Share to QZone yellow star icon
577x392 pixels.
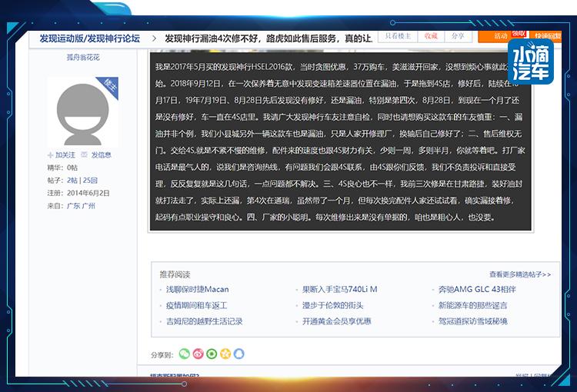tap(225, 354)
